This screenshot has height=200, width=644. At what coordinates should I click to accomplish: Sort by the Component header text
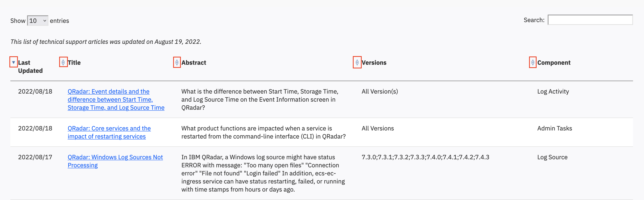coord(554,62)
